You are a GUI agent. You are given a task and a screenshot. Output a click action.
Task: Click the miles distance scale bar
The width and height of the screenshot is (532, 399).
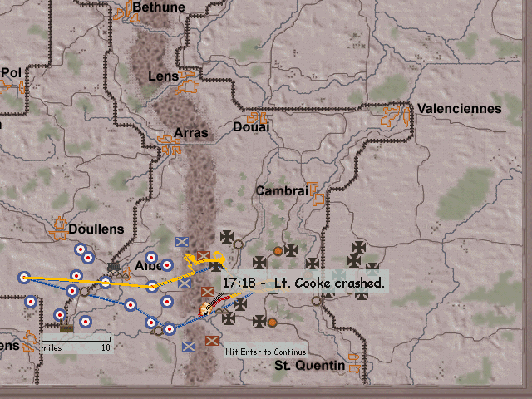(76, 340)
